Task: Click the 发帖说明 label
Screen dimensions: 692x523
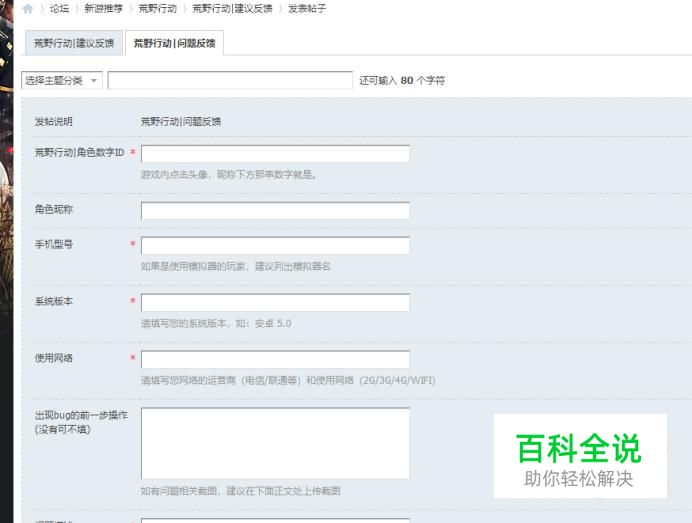Action: point(53,121)
